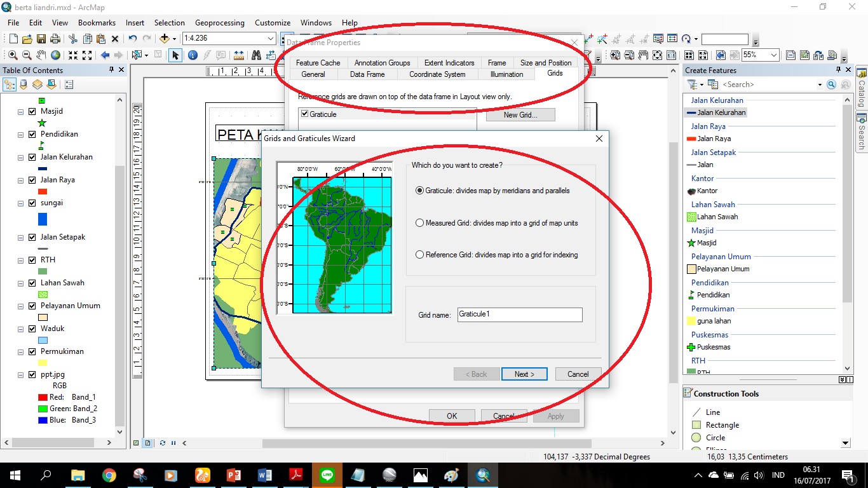Screen dimensions: 868x488
Task: Click the Full Extent globe icon
Action: (x=57, y=54)
